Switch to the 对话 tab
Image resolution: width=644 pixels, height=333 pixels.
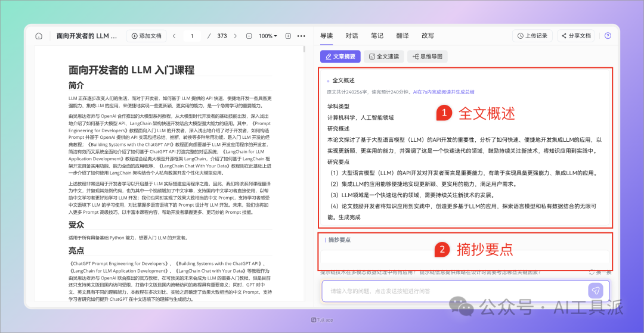tap(352, 36)
